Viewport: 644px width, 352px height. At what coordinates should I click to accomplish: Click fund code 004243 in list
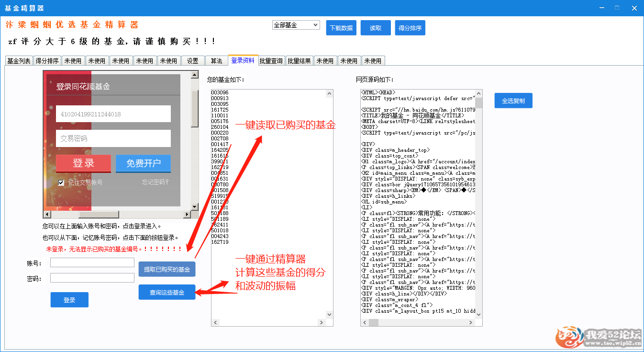(220, 236)
